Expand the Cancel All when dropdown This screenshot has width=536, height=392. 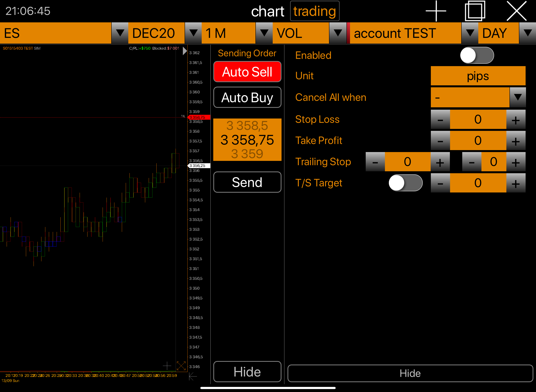(518, 97)
